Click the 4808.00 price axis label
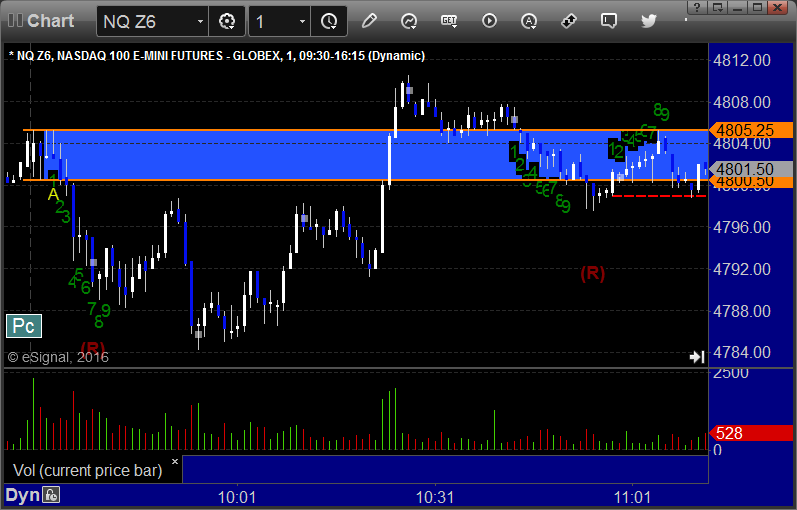 click(742, 102)
